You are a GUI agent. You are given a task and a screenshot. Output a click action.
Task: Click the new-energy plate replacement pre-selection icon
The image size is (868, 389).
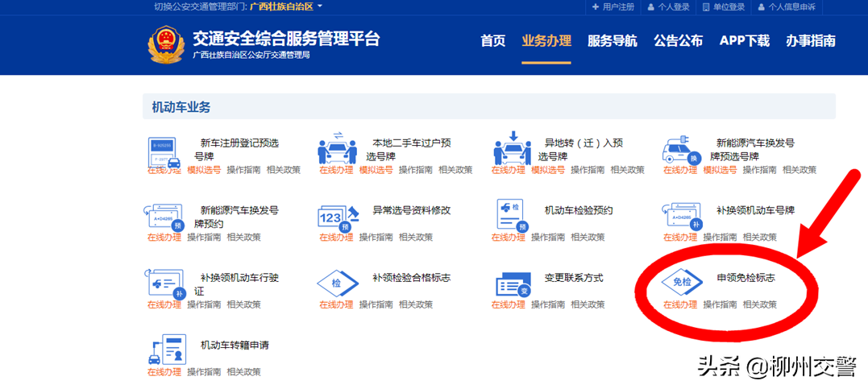tap(682, 150)
